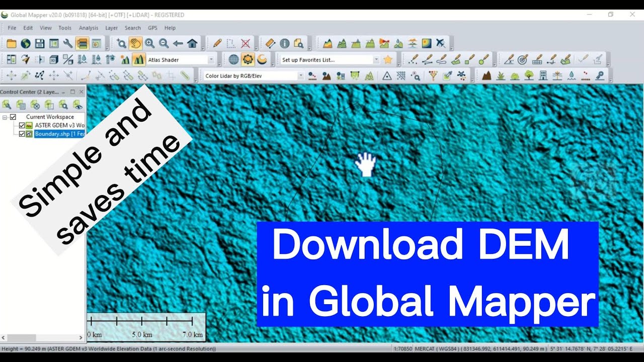The width and height of the screenshot is (644, 362).
Task: Click the remove layer X icon in Control Center
Action: tap(35, 105)
